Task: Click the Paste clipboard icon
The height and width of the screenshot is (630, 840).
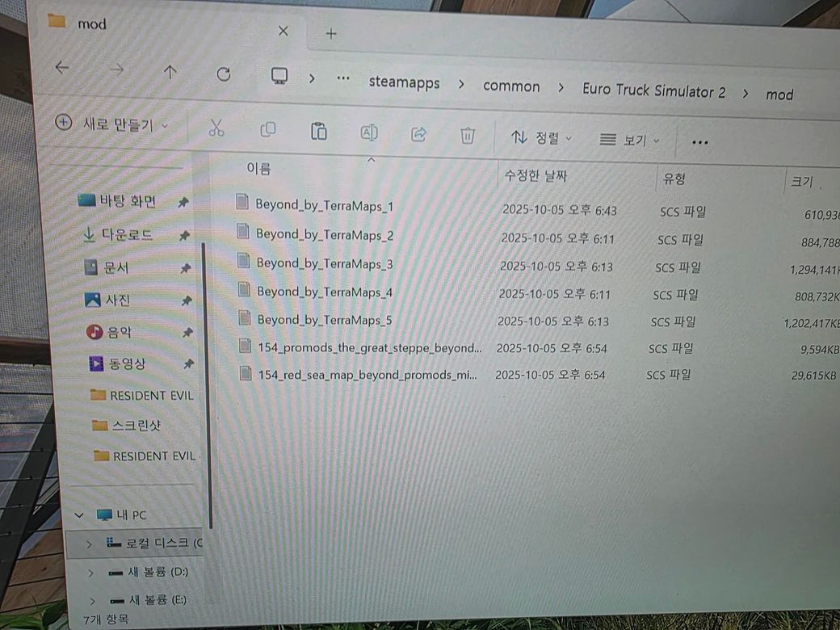Action: 319,132
